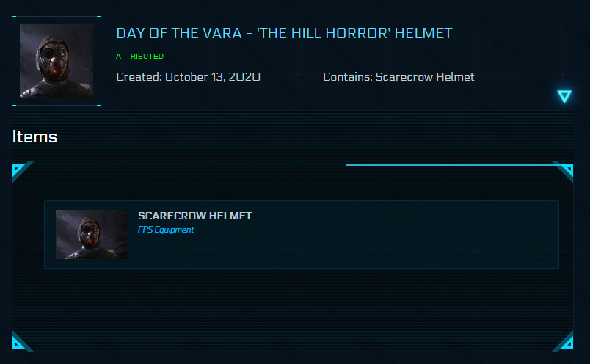
Task: Click the Items section heading
Action: [x=34, y=136]
